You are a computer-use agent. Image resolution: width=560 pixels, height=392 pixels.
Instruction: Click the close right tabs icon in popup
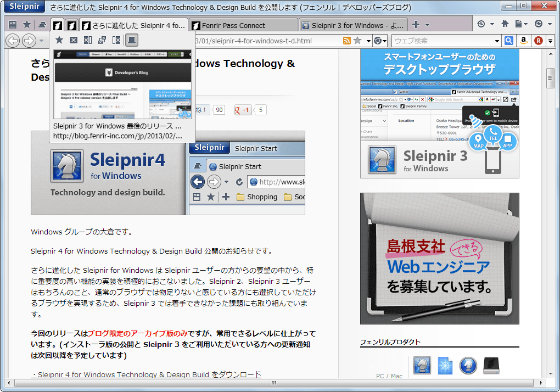coord(116,40)
